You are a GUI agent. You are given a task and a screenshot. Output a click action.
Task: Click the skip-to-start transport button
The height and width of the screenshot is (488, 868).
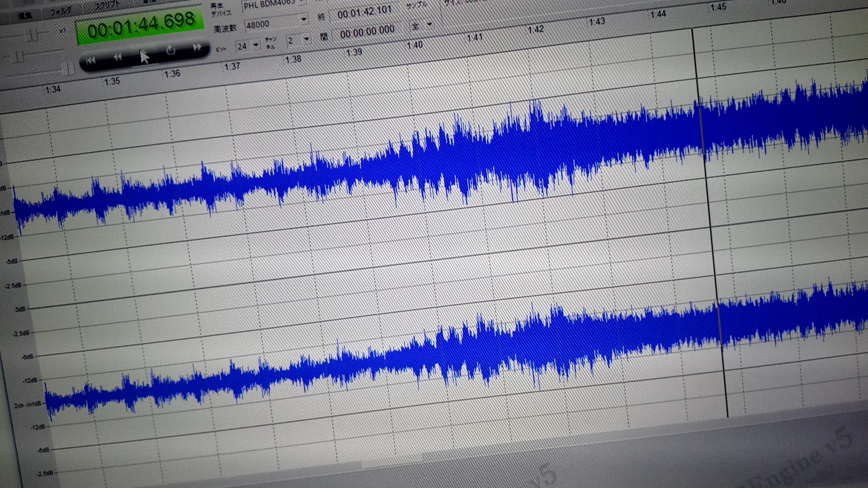90,61
